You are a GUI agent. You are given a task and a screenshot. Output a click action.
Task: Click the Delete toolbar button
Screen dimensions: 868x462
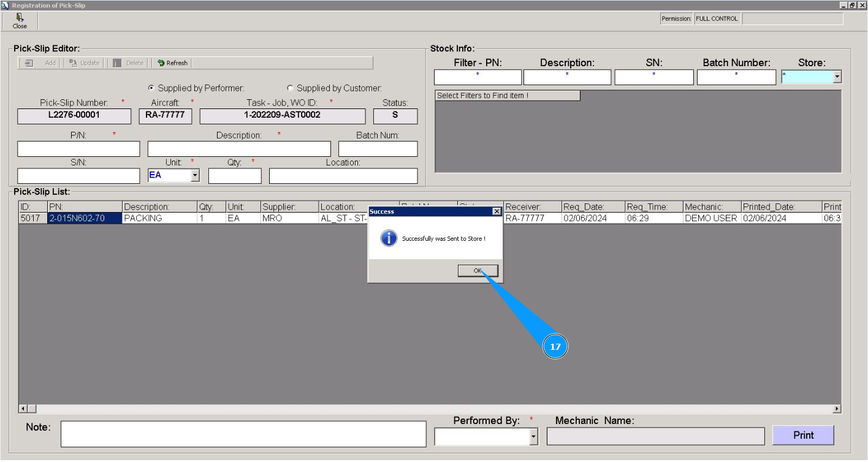(x=128, y=63)
